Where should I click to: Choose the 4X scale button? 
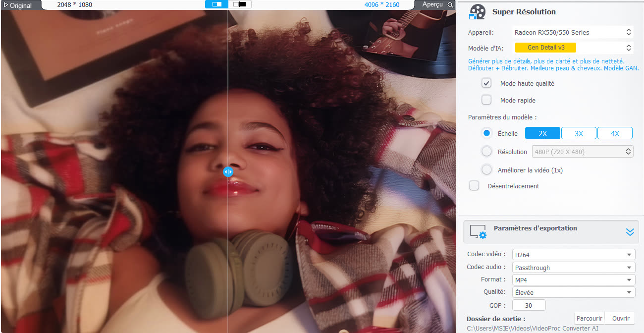(x=615, y=133)
